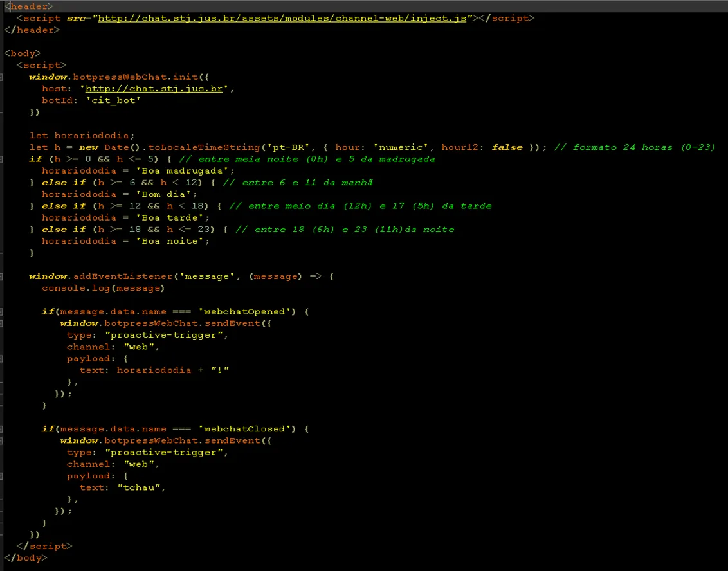This screenshot has width=728, height=571.
Task: Open the inject.js script URL link
Action: click(282, 18)
